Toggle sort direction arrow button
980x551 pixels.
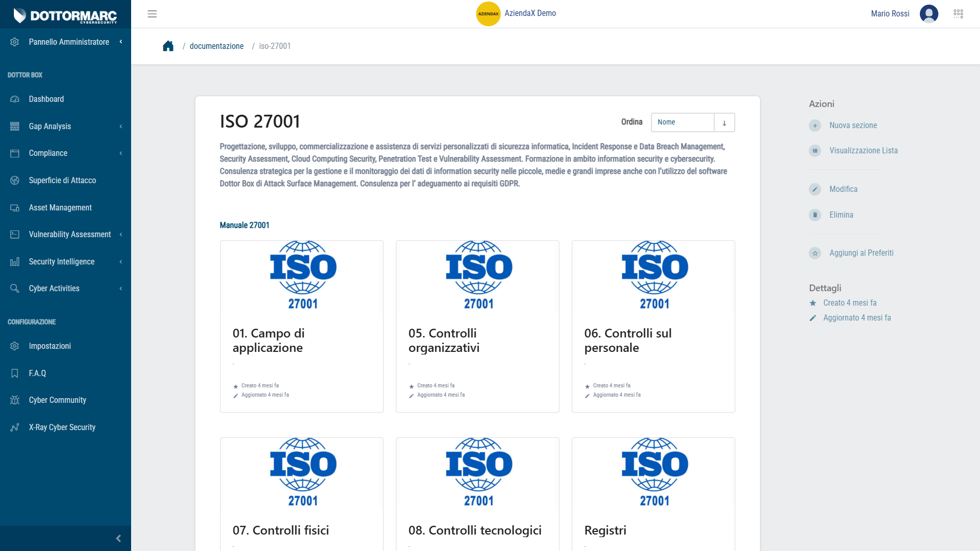(x=724, y=122)
